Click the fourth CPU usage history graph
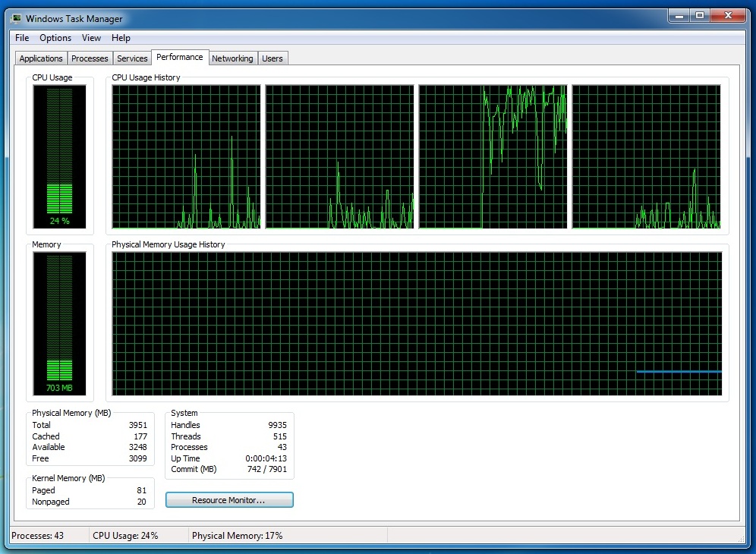 coord(646,156)
